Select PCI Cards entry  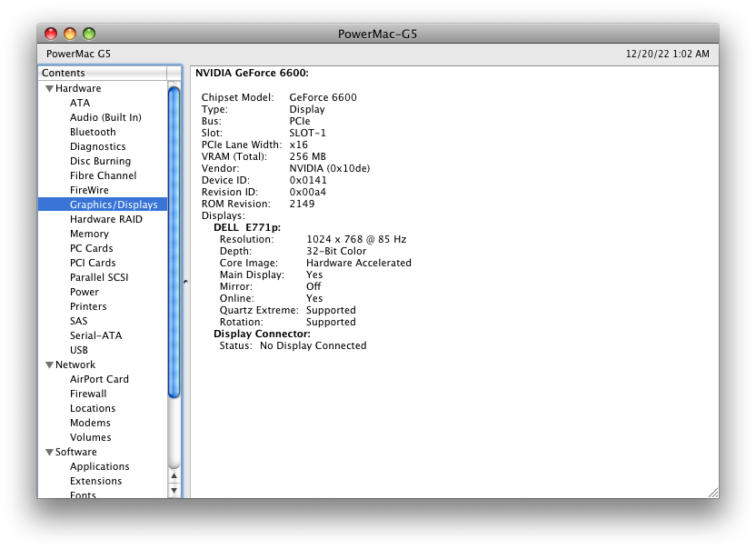coord(93,263)
